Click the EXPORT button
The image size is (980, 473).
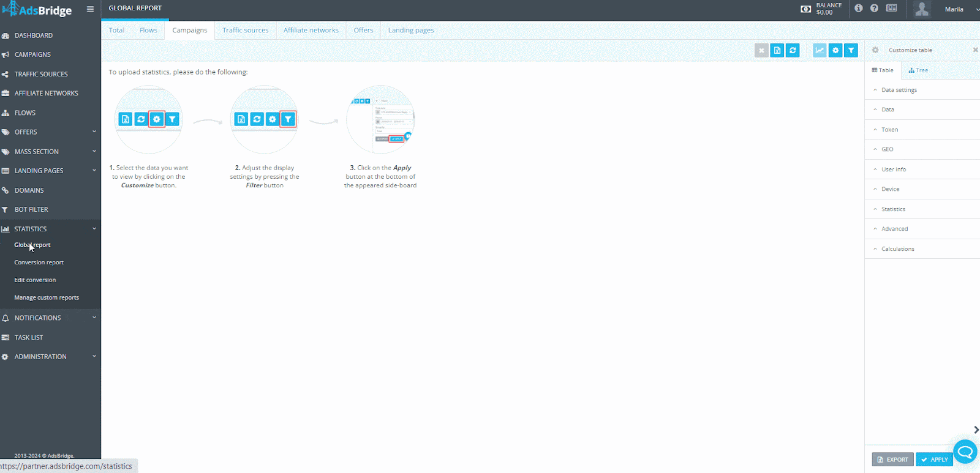pyautogui.click(x=892, y=460)
